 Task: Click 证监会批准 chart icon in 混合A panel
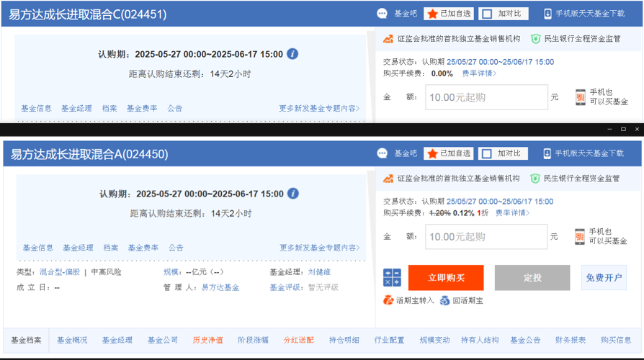point(388,179)
